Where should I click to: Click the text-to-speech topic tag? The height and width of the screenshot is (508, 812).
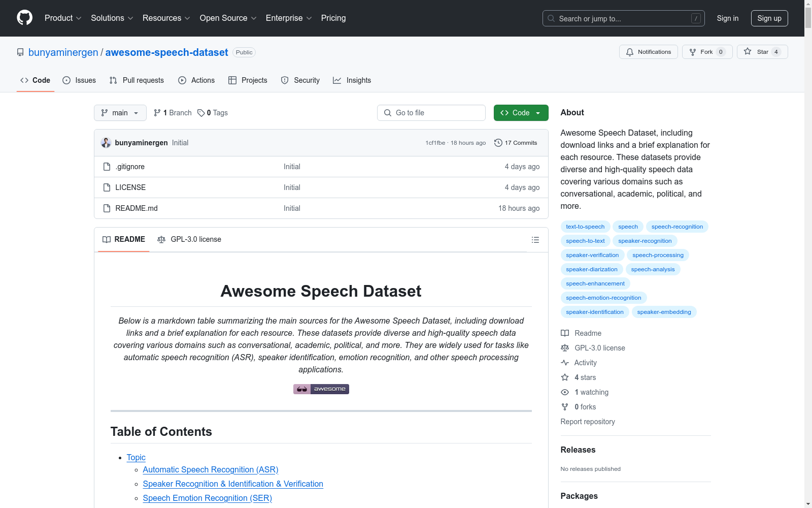pyautogui.click(x=585, y=227)
